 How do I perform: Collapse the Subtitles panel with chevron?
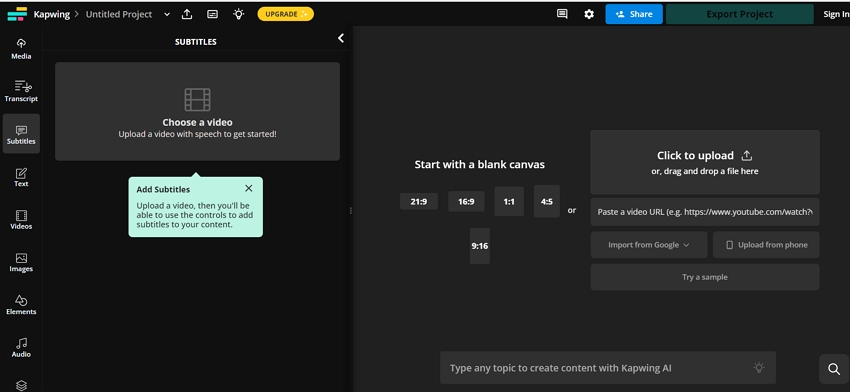340,38
